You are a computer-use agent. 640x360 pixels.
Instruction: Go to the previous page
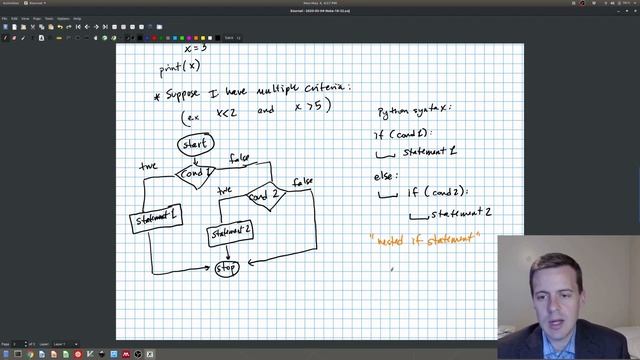(x=87, y=27)
